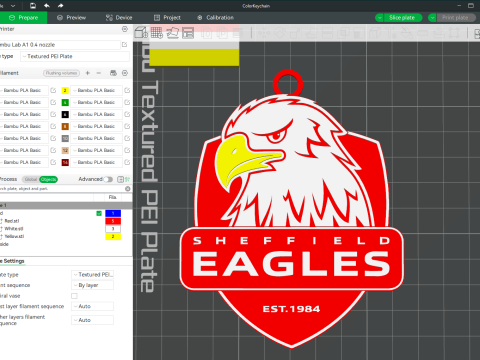
Task: Select White.stl in object list
Action: (14, 229)
